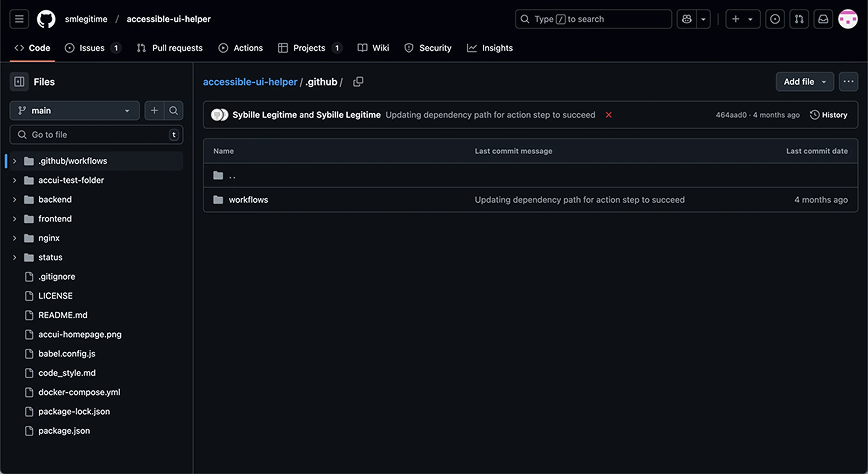The height and width of the screenshot is (474, 868).
Task: Click the frontend folder icon in tree
Action: pos(29,219)
